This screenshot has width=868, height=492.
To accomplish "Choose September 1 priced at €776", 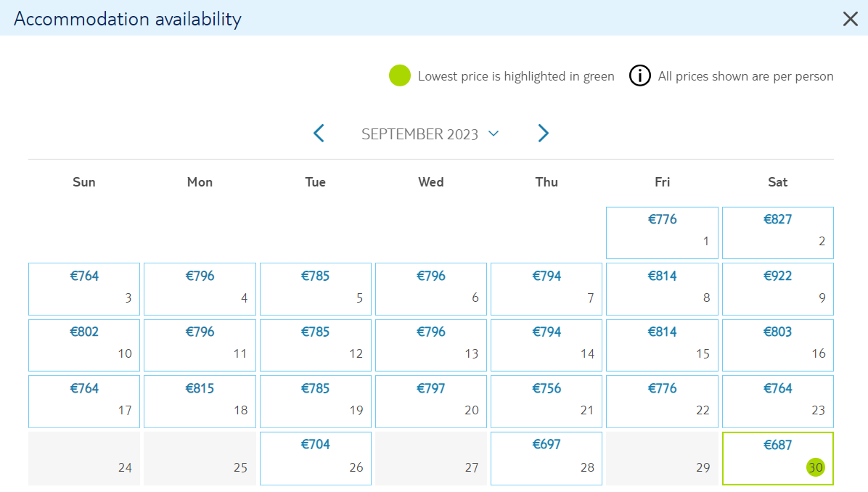I will (662, 233).
